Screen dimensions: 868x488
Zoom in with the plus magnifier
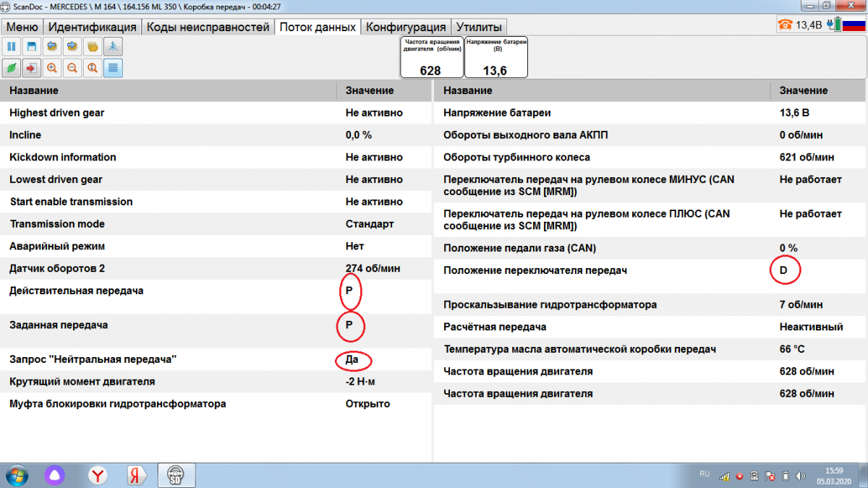point(52,68)
